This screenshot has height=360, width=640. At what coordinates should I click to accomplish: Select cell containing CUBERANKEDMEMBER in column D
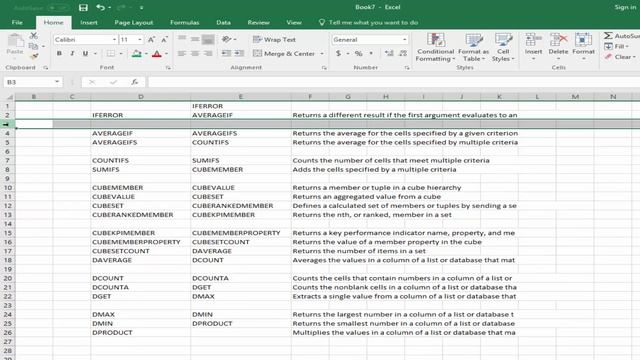(x=140, y=215)
